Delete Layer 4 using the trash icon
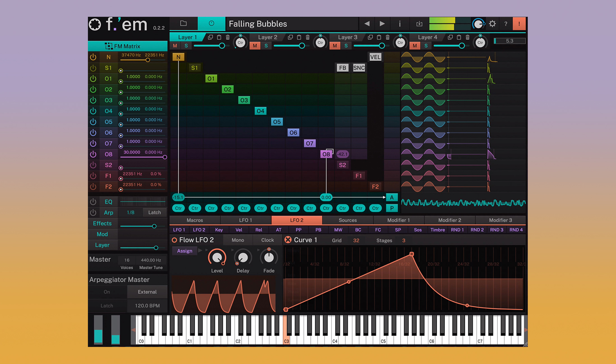The width and height of the screenshot is (616, 364). [x=468, y=37]
